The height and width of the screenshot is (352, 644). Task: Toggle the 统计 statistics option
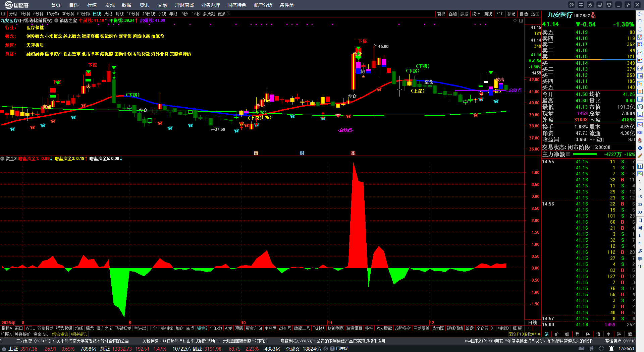[x=476, y=14]
